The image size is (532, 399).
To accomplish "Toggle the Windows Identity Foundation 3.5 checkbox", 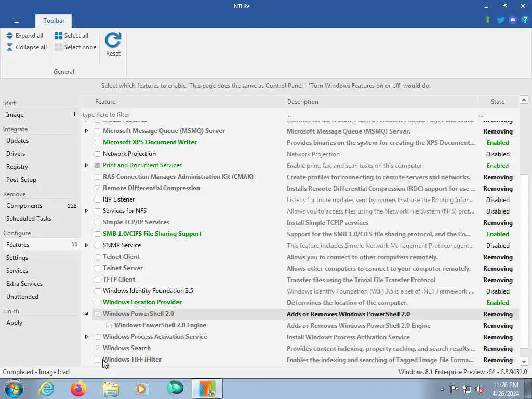I will pos(97,291).
